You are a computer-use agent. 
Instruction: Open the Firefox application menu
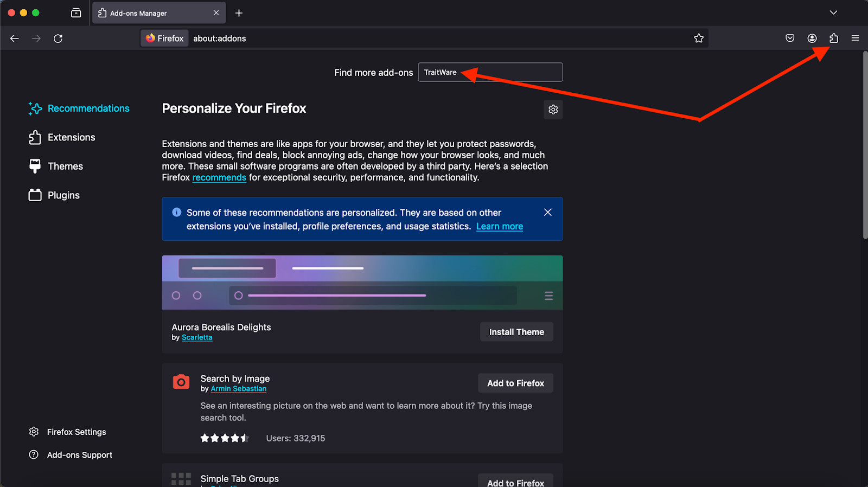point(856,38)
